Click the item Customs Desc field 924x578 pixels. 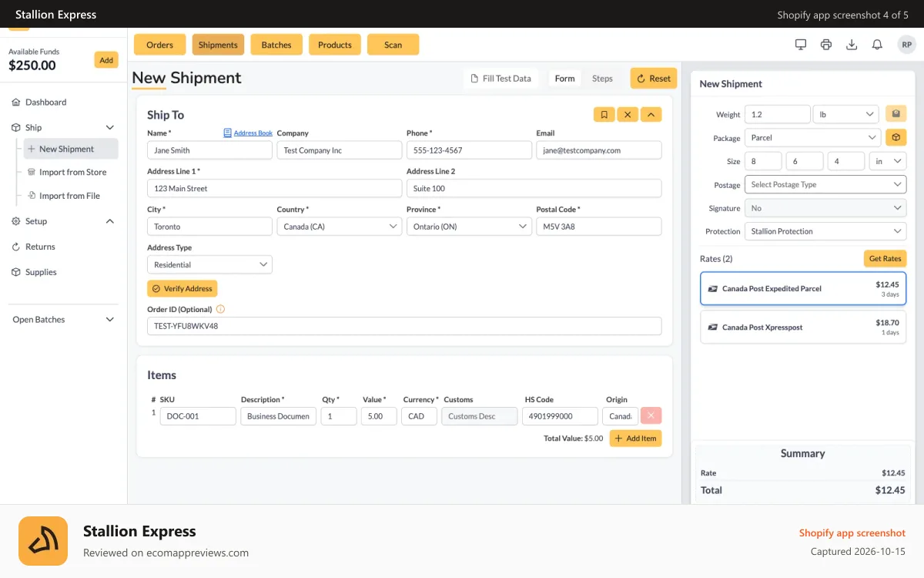pyautogui.click(x=479, y=416)
